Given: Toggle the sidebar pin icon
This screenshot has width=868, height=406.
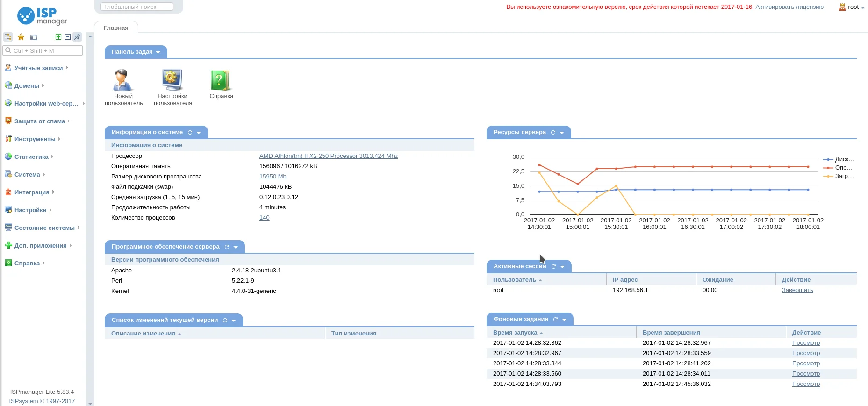Looking at the screenshot, I should pyautogui.click(x=77, y=37).
